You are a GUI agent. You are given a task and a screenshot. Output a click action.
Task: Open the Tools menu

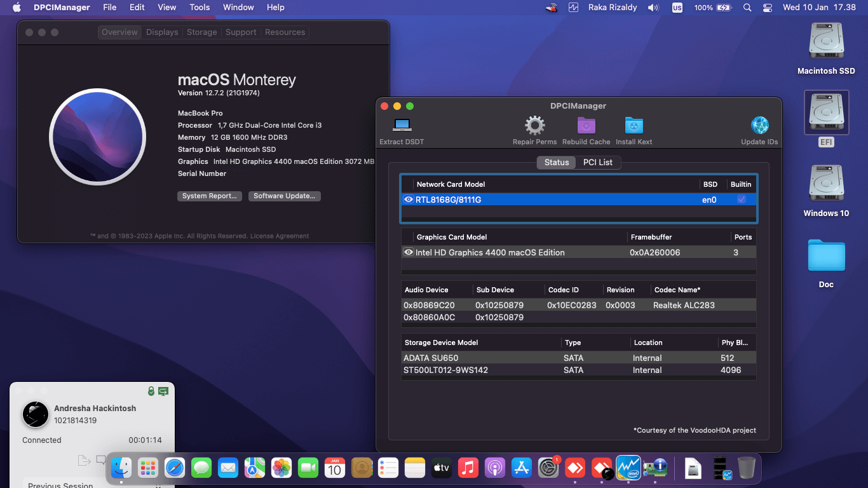(x=199, y=8)
